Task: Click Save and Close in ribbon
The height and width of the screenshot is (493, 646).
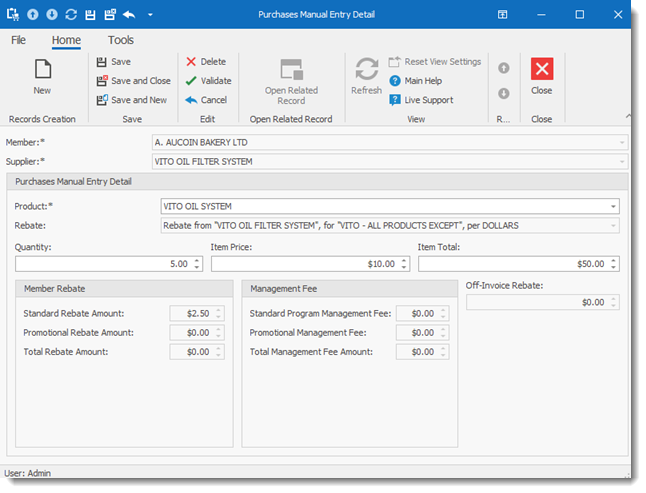Action: pyautogui.click(x=132, y=81)
